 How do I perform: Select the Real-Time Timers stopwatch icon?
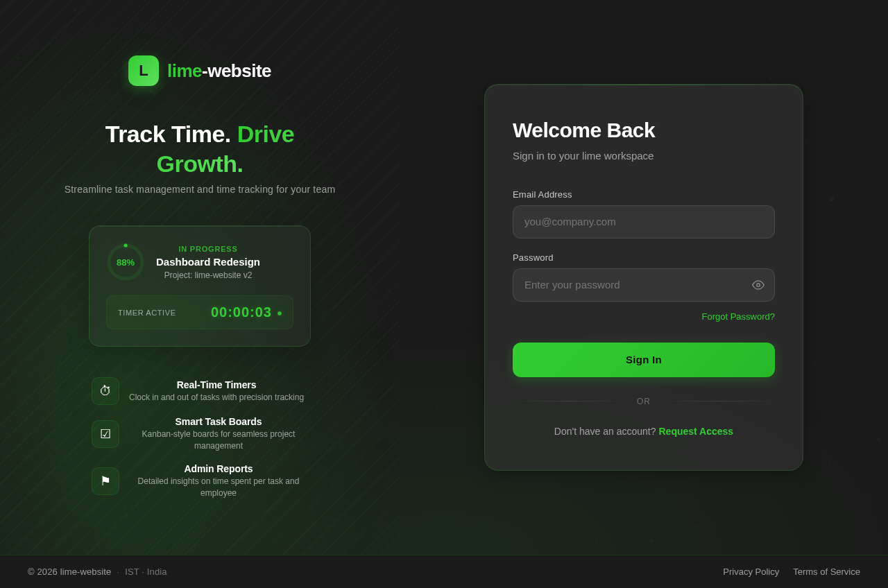[105, 390]
